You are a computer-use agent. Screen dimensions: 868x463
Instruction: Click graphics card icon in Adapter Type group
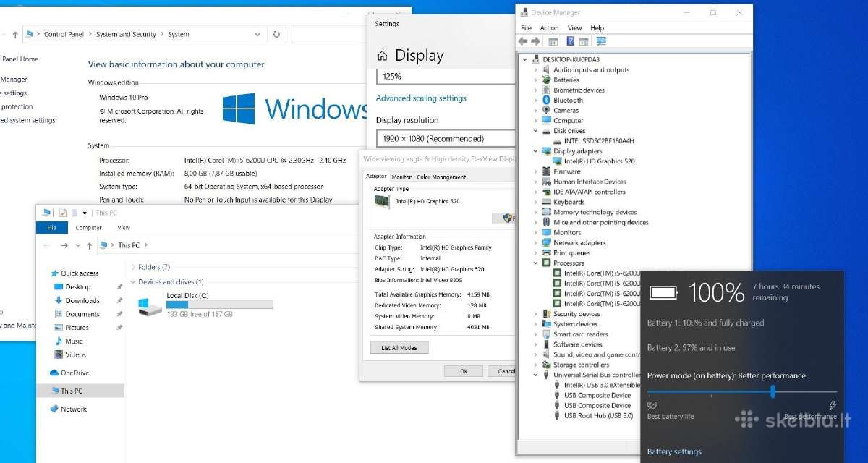pyautogui.click(x=381, y=202)
